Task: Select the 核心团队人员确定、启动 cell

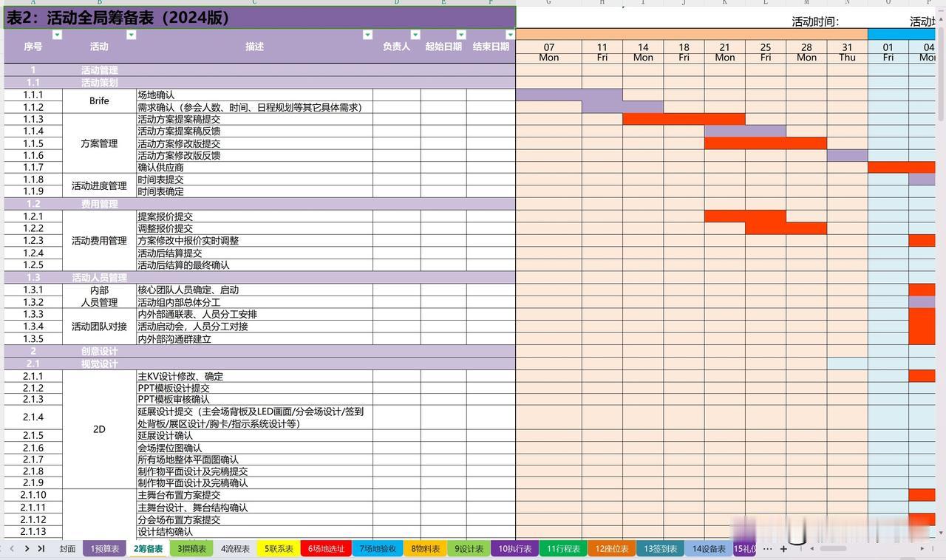Action: (254, 290)
